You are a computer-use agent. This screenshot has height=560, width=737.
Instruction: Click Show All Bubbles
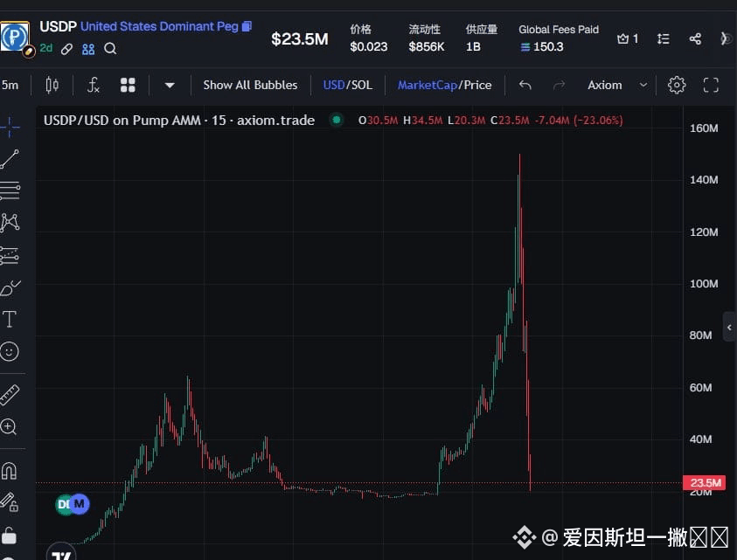point(250,85)
